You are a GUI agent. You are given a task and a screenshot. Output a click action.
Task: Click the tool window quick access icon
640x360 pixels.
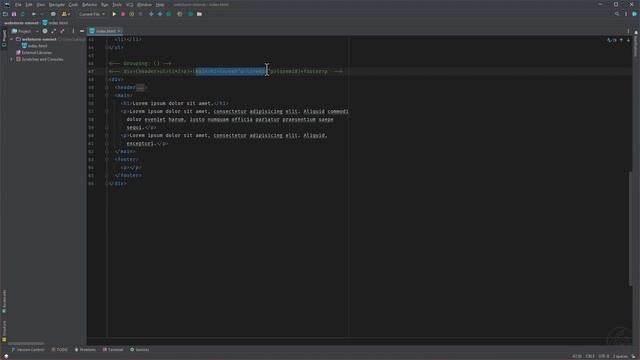6,356
